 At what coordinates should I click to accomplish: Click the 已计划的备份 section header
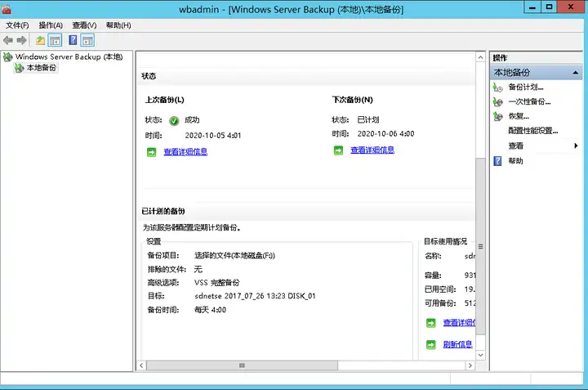pyautogui.click(x=163, y=211)
